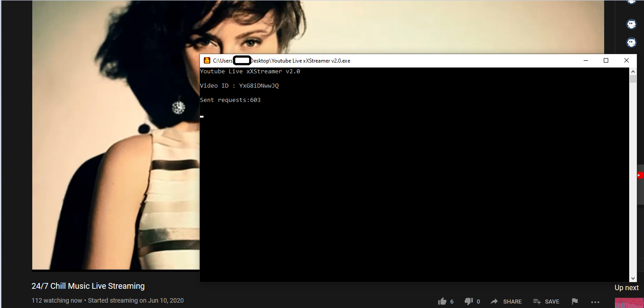Click the 'Video ID : YxG8iDNwwJQ' line
This screenshot has height=308, width=644.
click(x=239, y=85)
